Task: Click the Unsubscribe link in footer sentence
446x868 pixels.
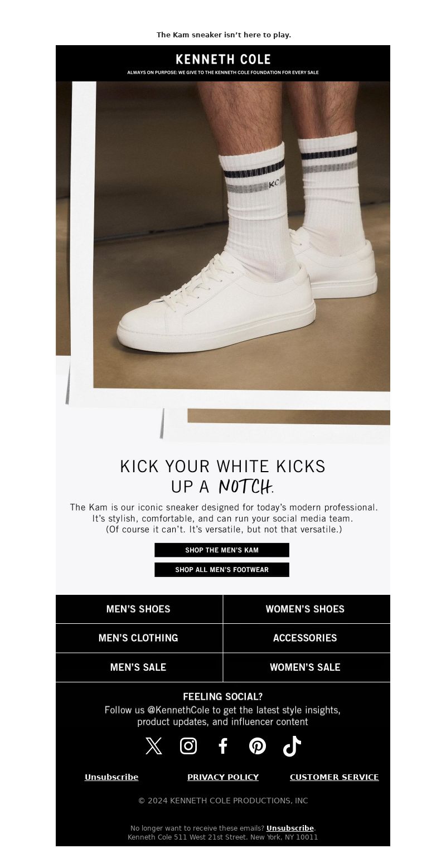Action: tap(290, 828)
